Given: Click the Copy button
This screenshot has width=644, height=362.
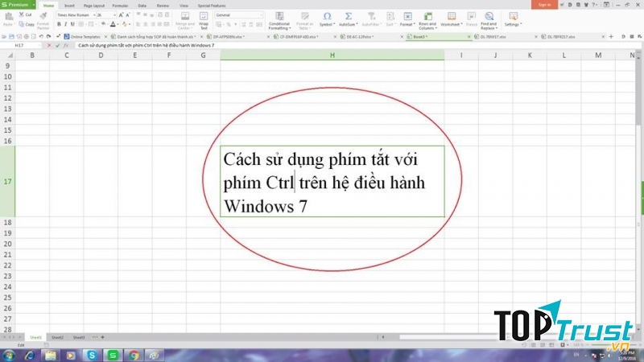Looking at the screenshot, I should 27,24.
